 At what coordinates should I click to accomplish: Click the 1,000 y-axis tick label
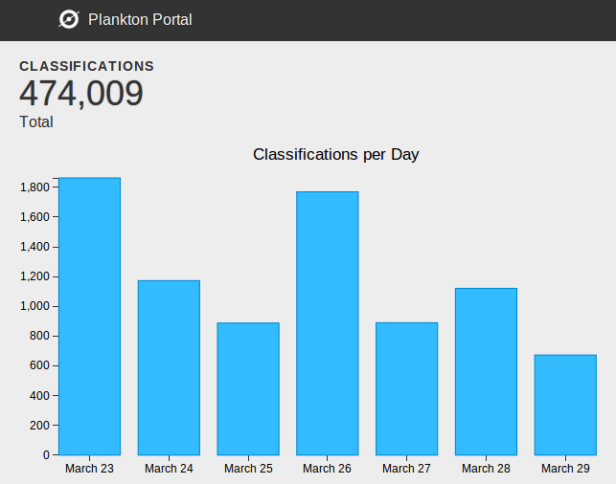(x=34, y=306)
